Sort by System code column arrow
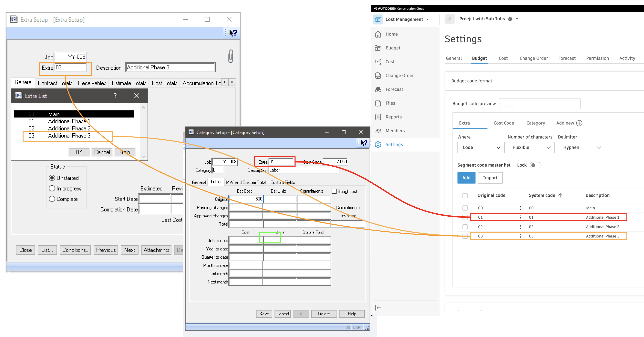The height and width of the screenshot is (337, 644). [560, 195]
